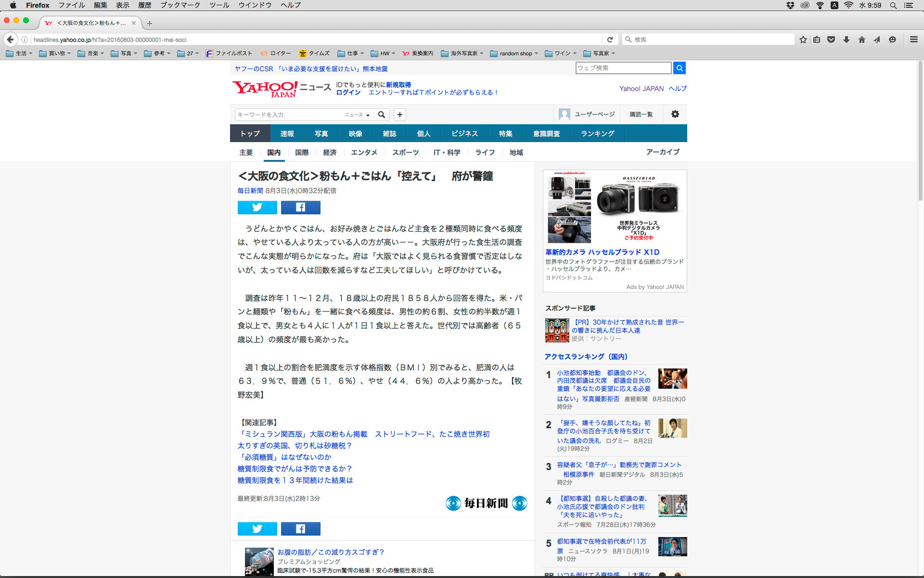This screenshot has width=924, height=578.
Task: Expand the ニュース search category dropdown
Action: click(x=357, y=115)
